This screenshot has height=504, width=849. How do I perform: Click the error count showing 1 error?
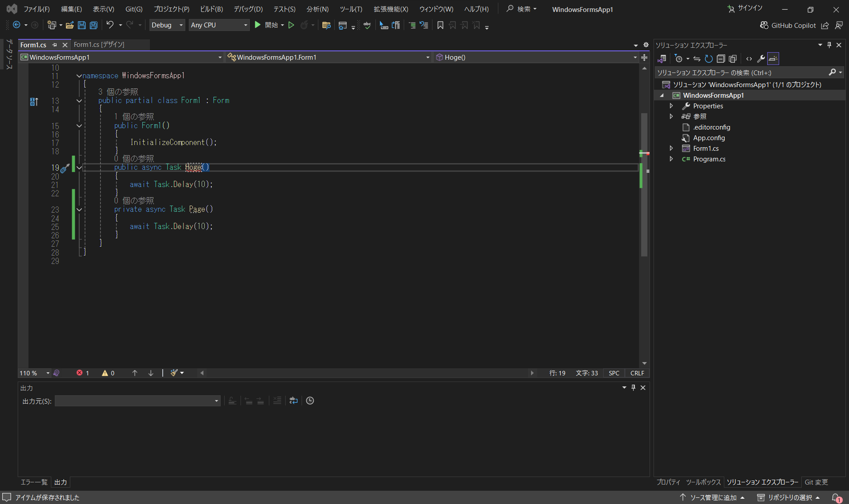pyautogui.click(x=82, y=373)
